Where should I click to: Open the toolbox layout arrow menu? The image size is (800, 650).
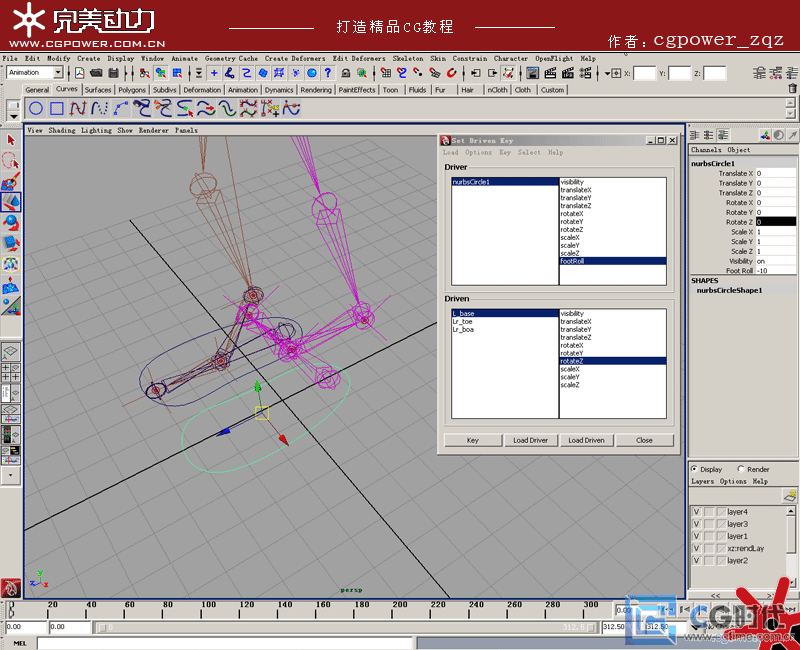pos(11,475)
